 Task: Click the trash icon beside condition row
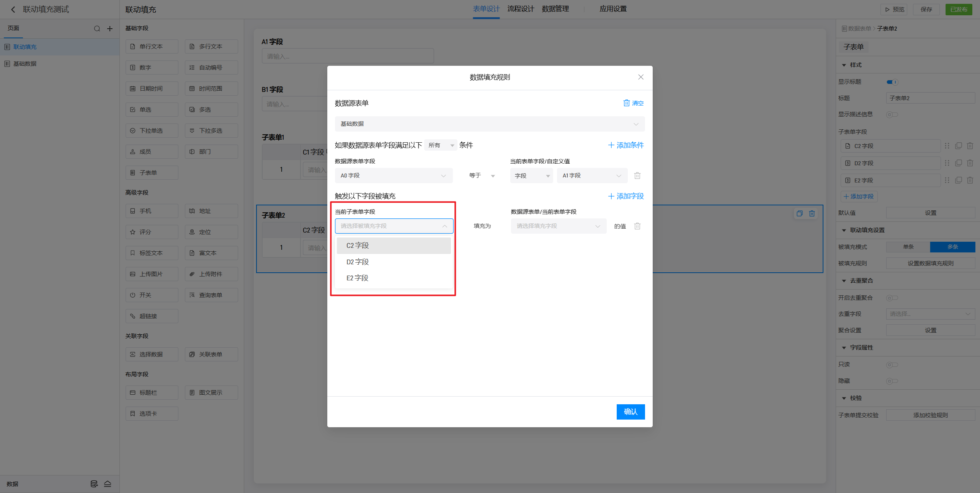click(x=637, y=176)
